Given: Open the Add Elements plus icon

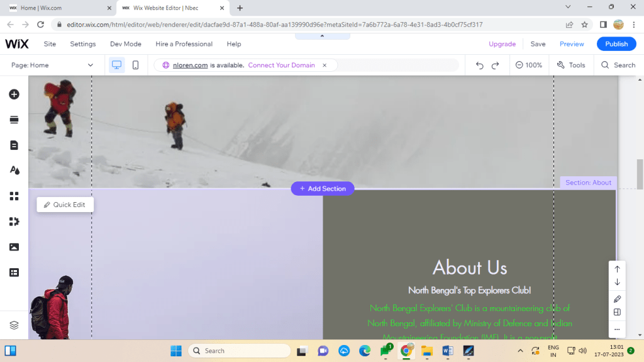Looking at the screenshot, I should (14, 94).
